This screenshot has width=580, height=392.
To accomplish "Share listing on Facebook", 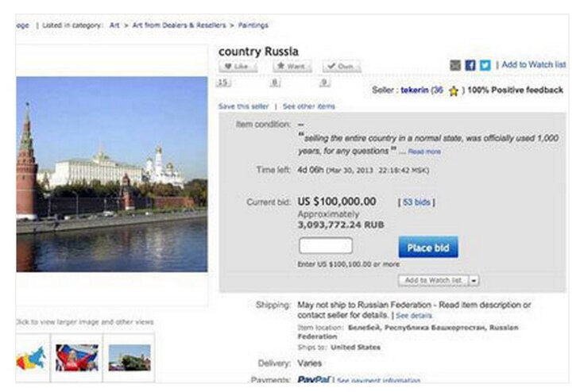I will pos(470,65).
